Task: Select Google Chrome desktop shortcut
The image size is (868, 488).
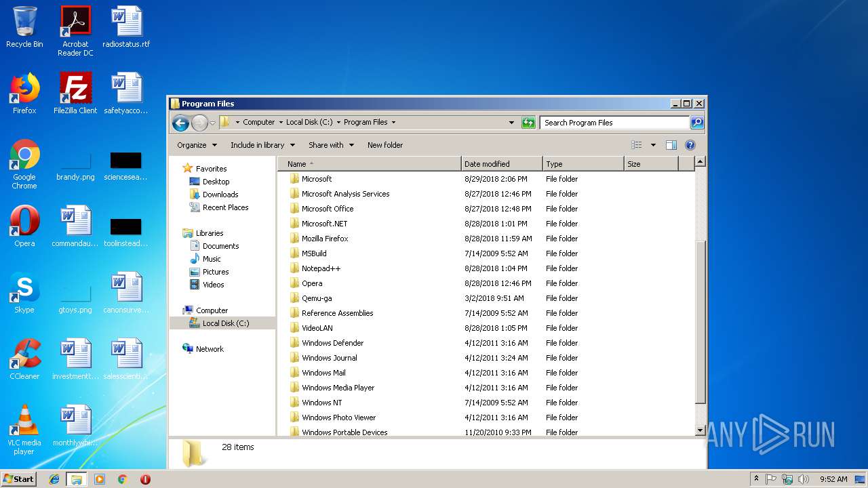Action: (24, 164)
